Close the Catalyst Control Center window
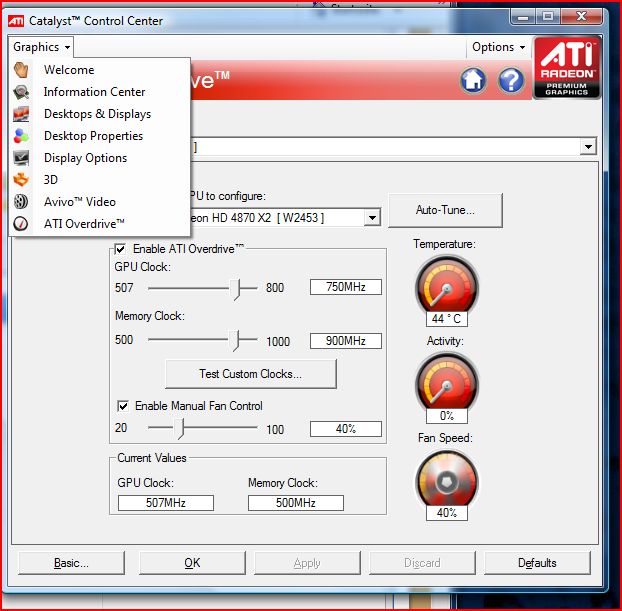Viewport: 622px width, 611px height. tap(581, 17)
